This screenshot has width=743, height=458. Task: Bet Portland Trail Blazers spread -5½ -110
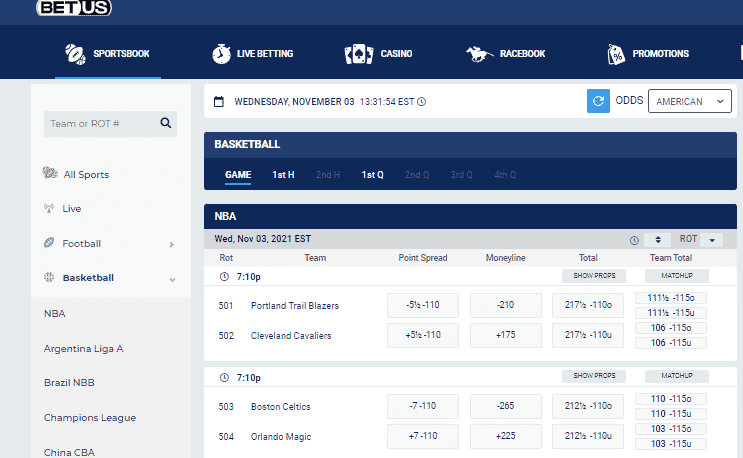pos(423,305)
